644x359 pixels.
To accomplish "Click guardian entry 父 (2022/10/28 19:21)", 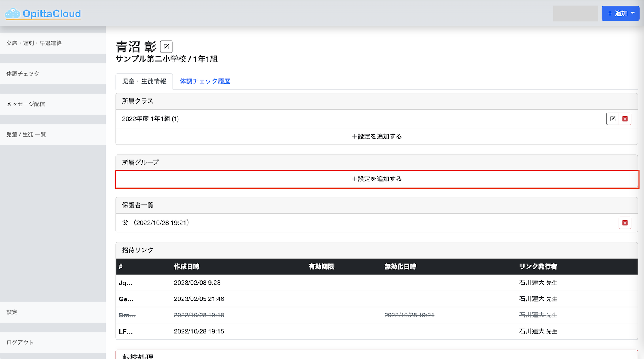I will click(x=155, y=223).
